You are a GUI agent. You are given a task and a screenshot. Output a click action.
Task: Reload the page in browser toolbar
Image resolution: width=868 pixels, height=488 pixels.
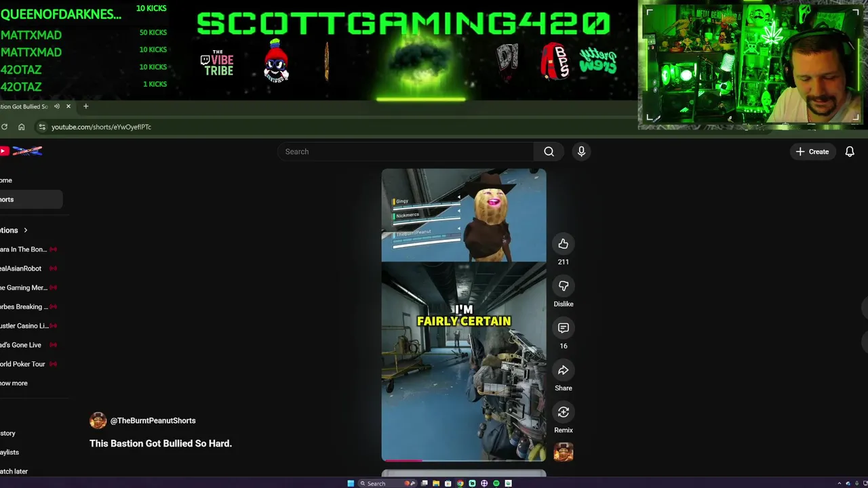(4, 127)
